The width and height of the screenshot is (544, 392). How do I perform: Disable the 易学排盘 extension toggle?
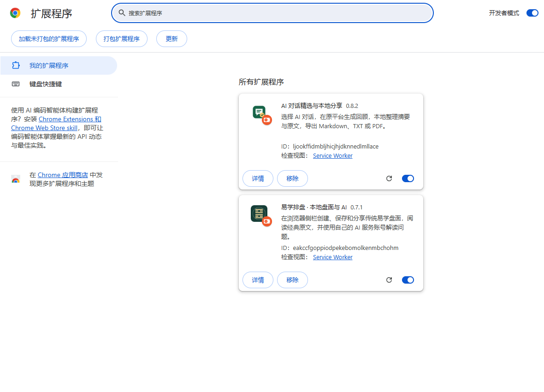(x=408, y=280)
